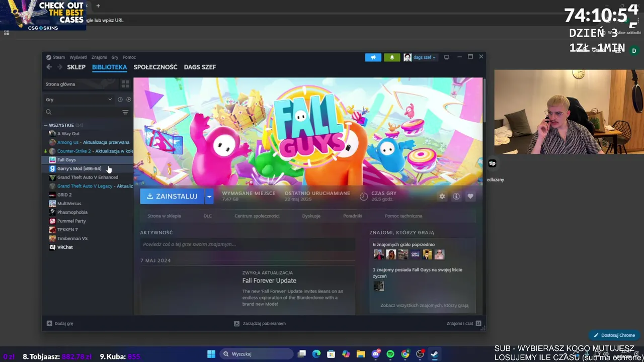Open OBS Studio from the taskbar

click(420, 354)
